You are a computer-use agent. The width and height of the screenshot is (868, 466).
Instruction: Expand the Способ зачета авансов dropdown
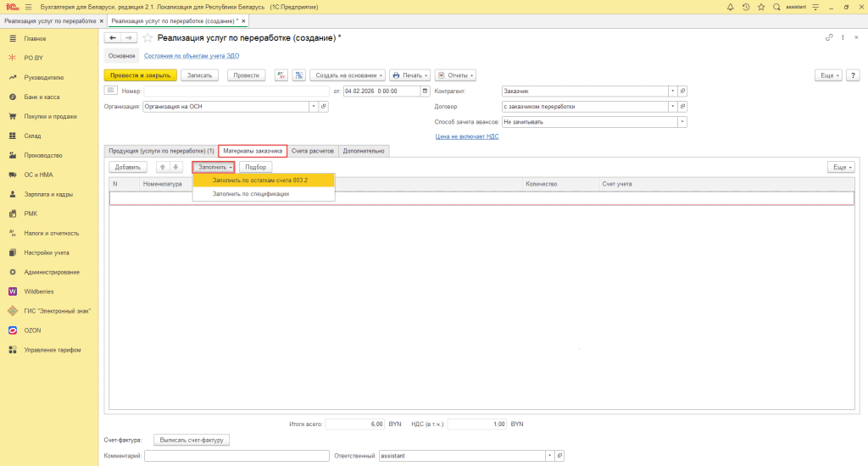pos(682,122)
